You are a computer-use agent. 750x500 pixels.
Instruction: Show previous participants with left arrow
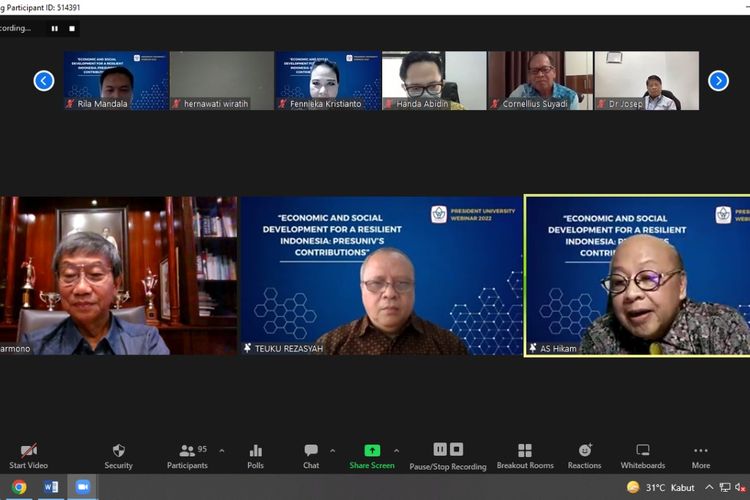(44, 81)
